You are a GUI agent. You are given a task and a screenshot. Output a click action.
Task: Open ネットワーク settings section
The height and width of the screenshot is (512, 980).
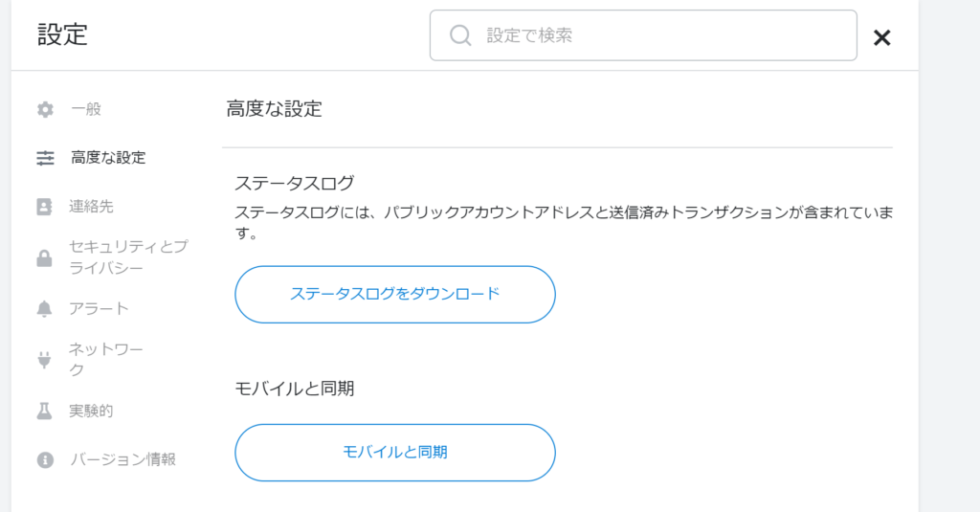click(x=106, y=360)
